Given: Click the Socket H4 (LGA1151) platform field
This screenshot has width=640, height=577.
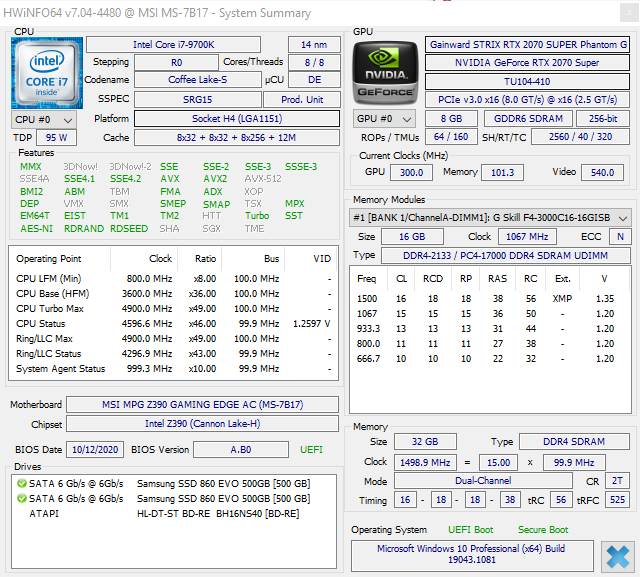Looking at the screenshot, I should coord(237,119).
